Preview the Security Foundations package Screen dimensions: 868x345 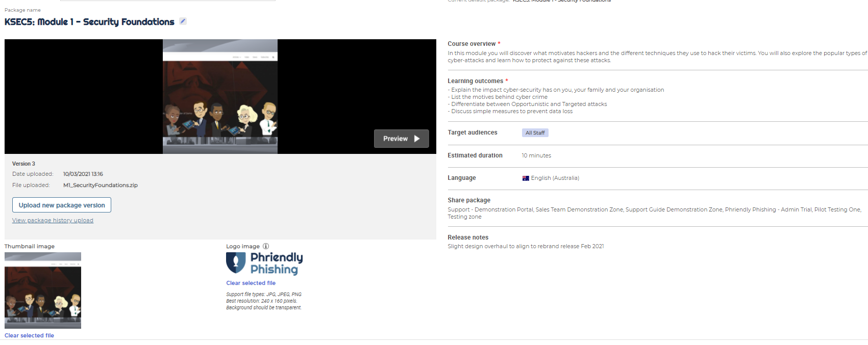[x=401, y=139]
